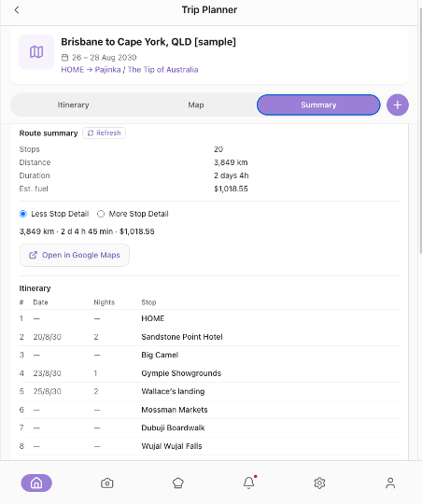Click the vertical scrollbar on the right

420,132
